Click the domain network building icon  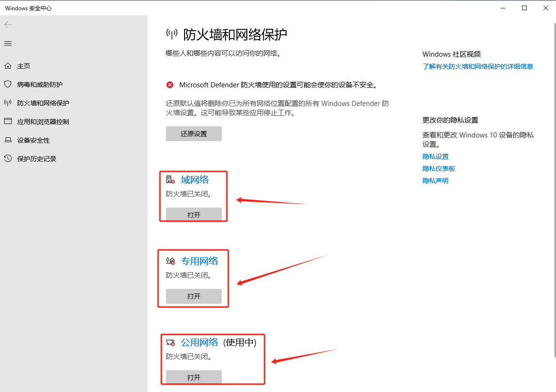coord(171,180)
